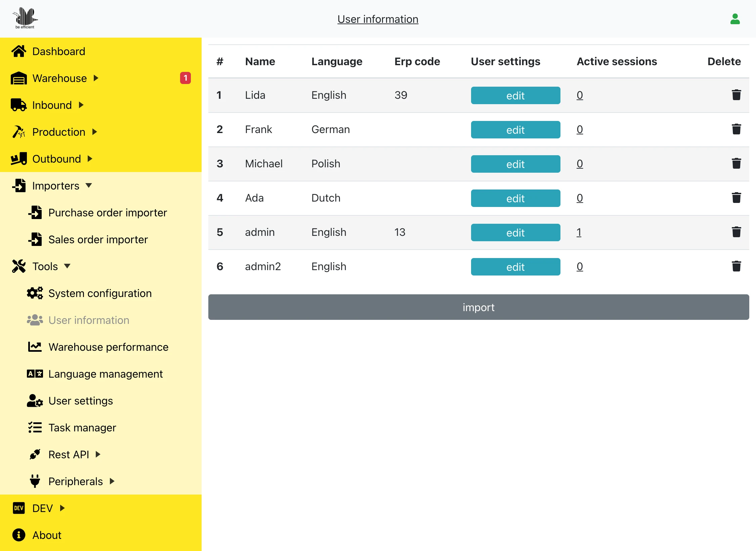Click the Warehouse performance chart icon
Viewport: 756px width, 551px height.
(x=35, y=347)
